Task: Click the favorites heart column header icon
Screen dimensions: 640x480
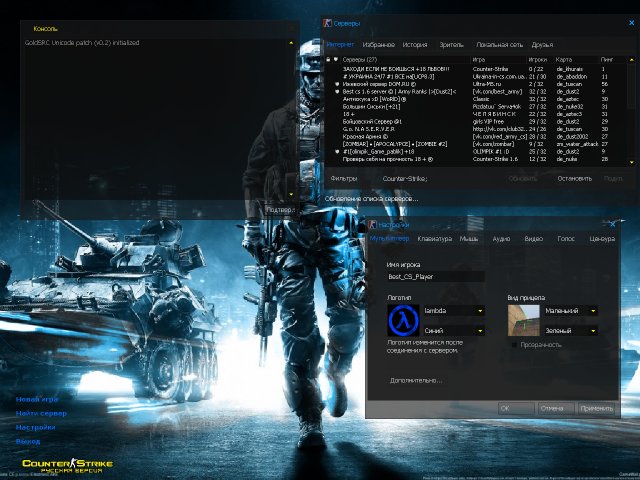Action: [336, 60]
